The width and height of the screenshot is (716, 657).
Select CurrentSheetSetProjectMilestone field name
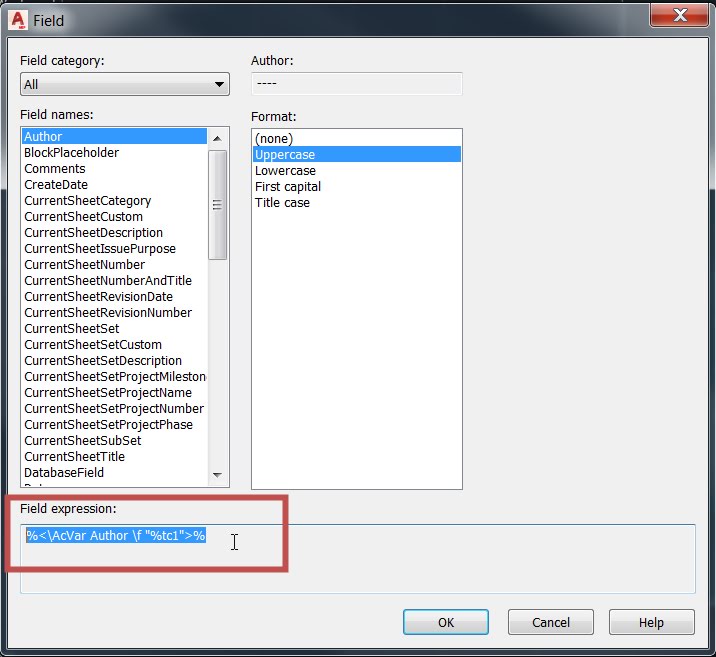[x=114, y=376]
